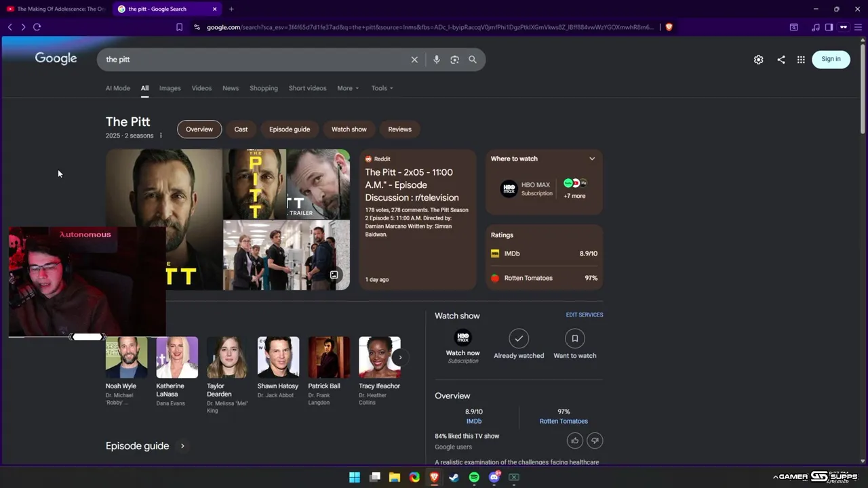Click more options dots beside '2 seasons'
The width and height of the screenshot is (868, 488).
click(161, 136)
